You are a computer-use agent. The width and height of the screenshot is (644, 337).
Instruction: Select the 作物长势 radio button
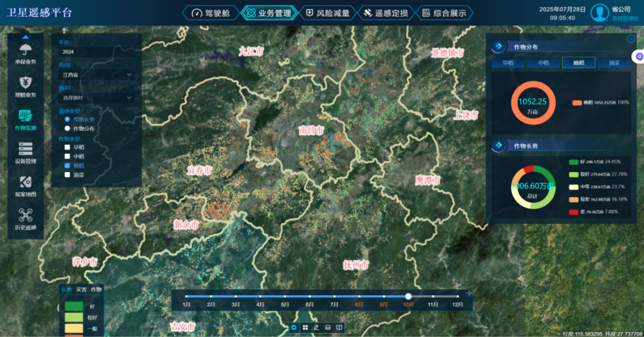[68, 119]
